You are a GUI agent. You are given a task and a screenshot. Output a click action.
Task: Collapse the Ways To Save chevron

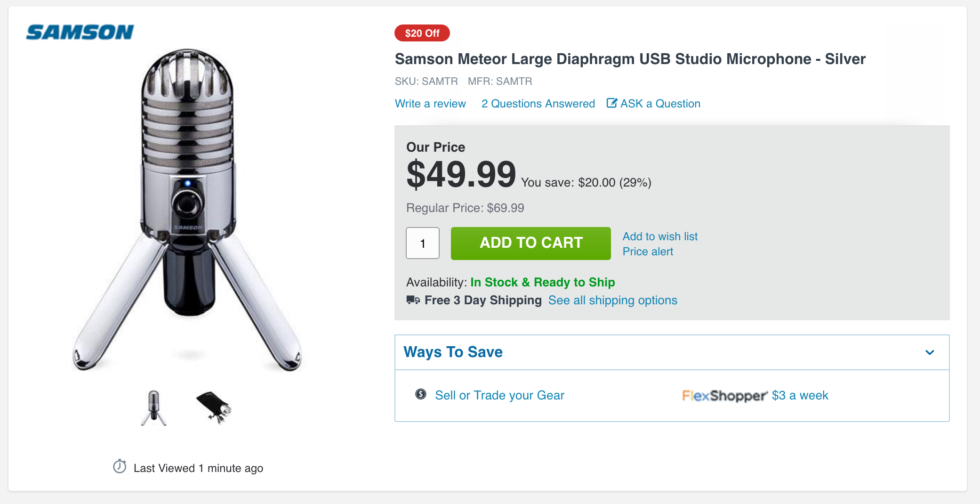click(930, 352)
